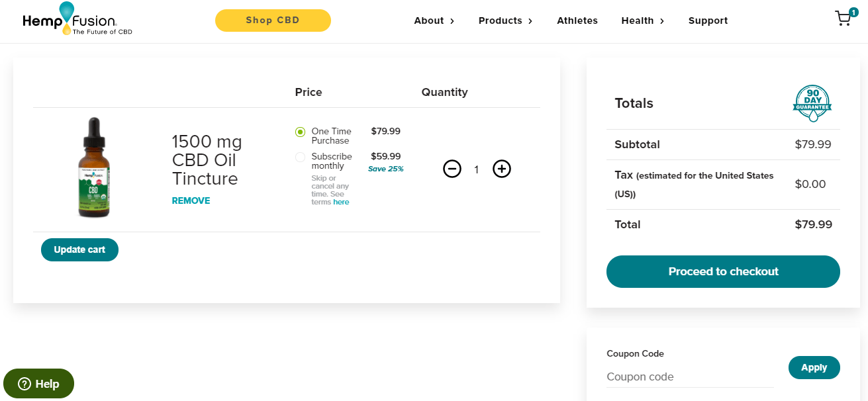Click the Shop CBD button

coord(273,21)
